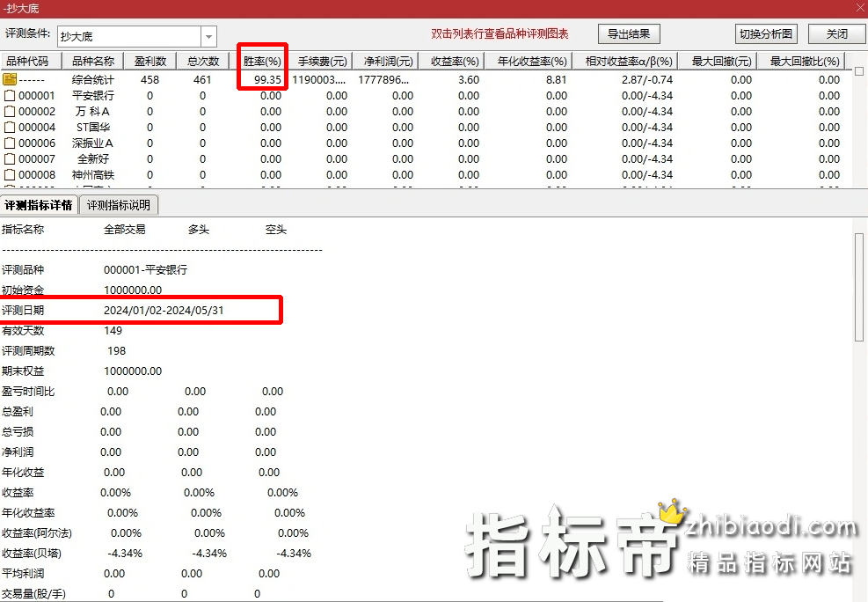Click the document icon for 000002
Image resolution: width=868 pixels, height=602 pixels.
[x=10, y=111]
